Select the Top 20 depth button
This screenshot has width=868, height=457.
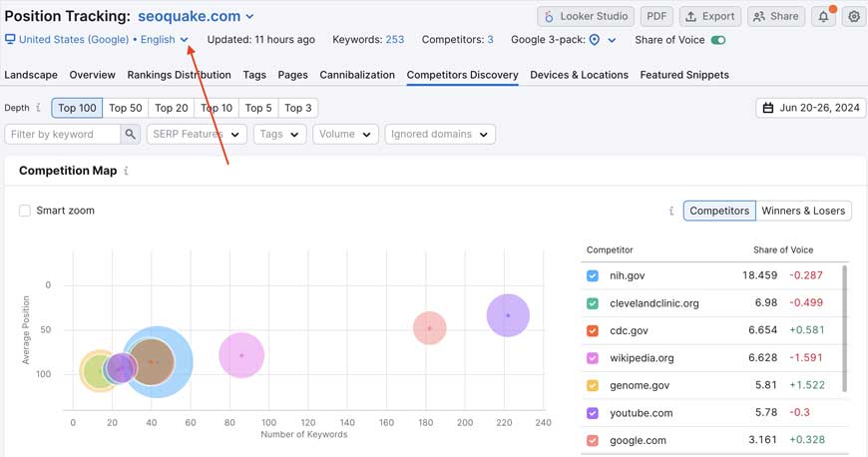pos(172,108)
